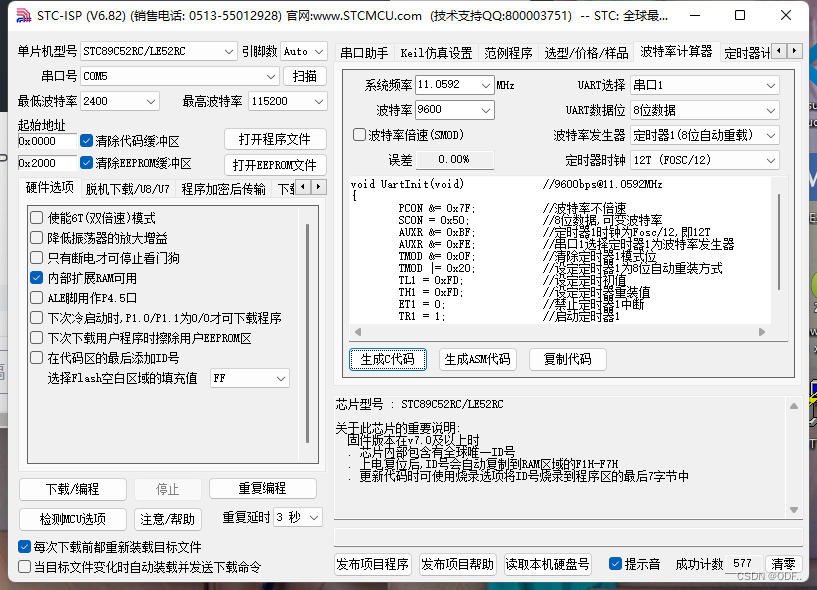
Task: Click start address 0x0000 input field
Action: [47, 141]
